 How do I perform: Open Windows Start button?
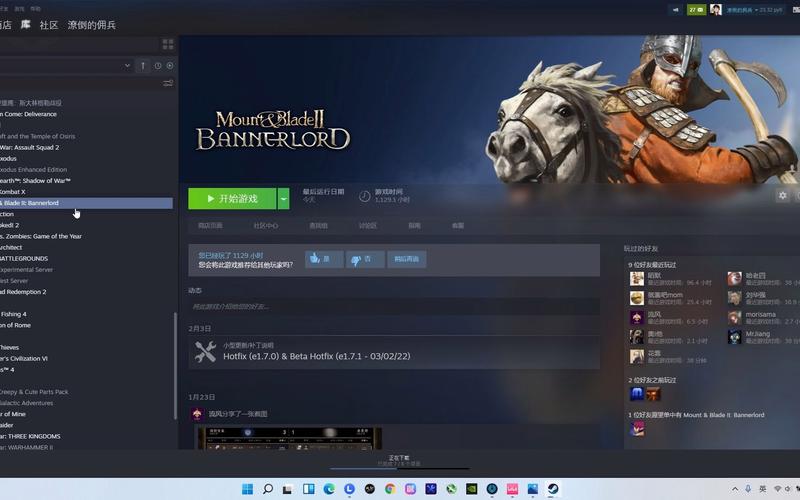[x=247, y=489]
